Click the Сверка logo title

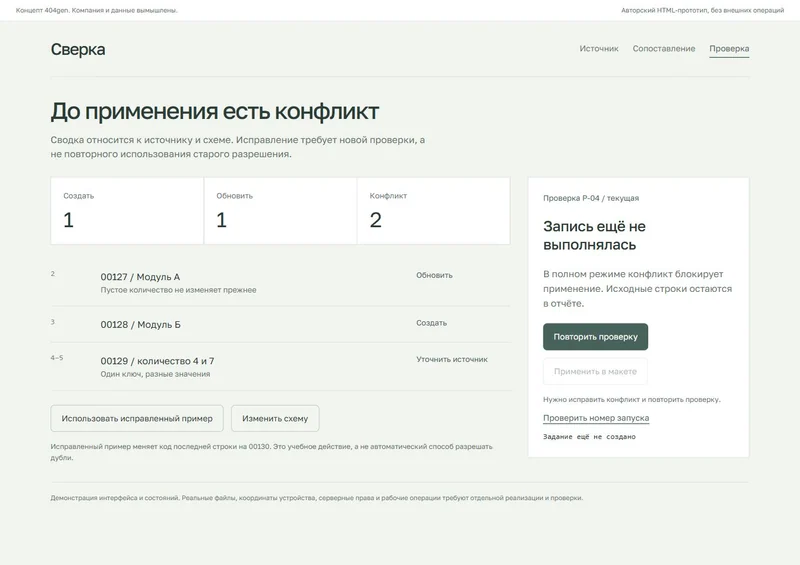click(x=78, y=50)
